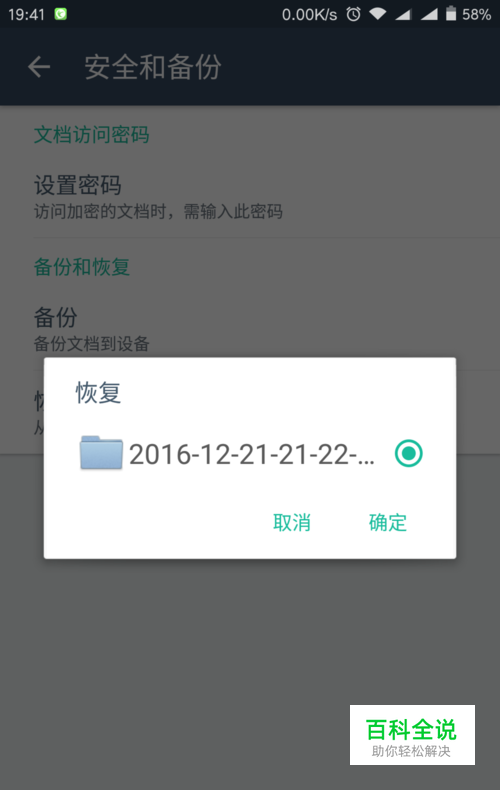
Task: Tap the second cellular signal icon
Action: (x=429, y=14)
